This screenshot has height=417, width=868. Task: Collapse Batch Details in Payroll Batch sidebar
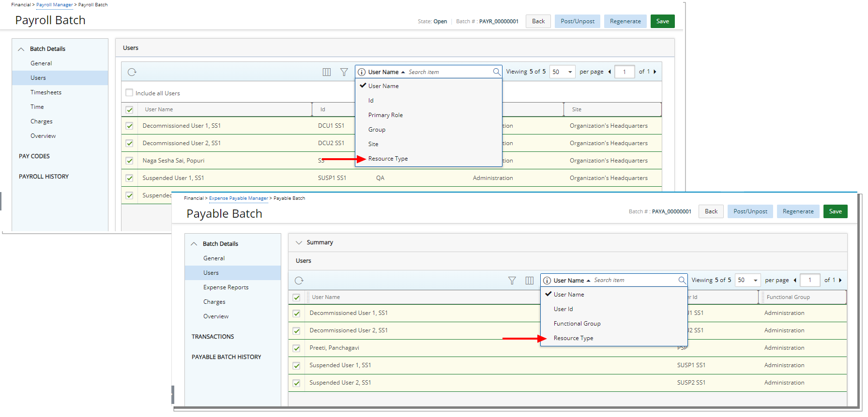pos(21,49)
